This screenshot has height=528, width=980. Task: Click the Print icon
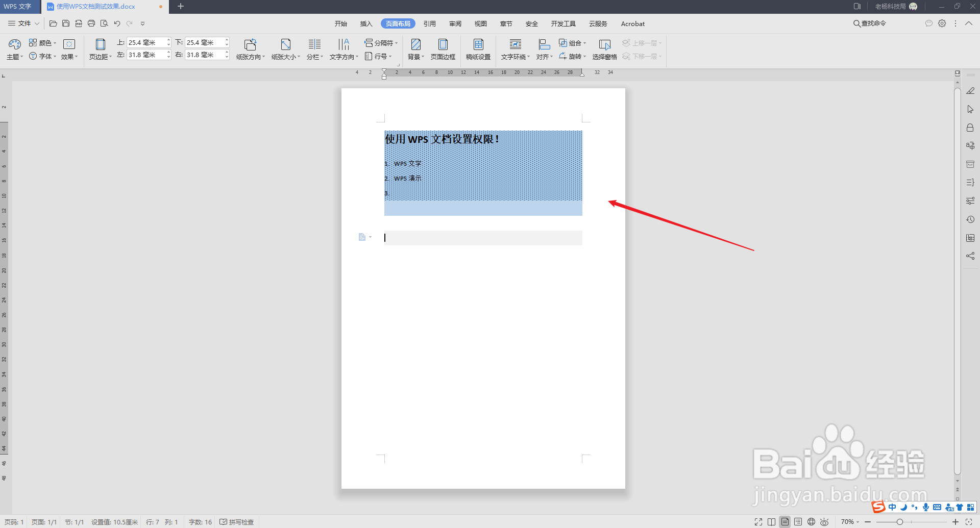91,23
